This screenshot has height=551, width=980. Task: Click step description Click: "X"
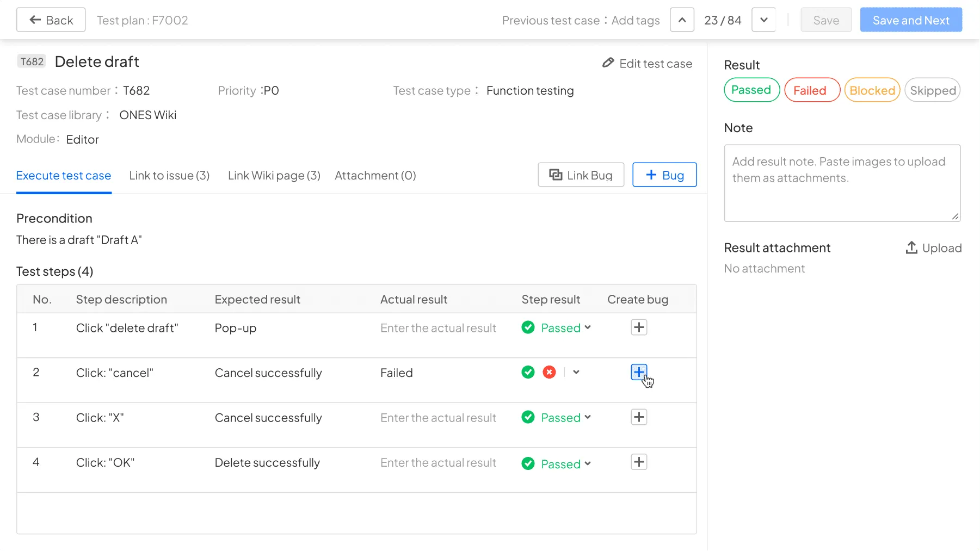(100, 418)
